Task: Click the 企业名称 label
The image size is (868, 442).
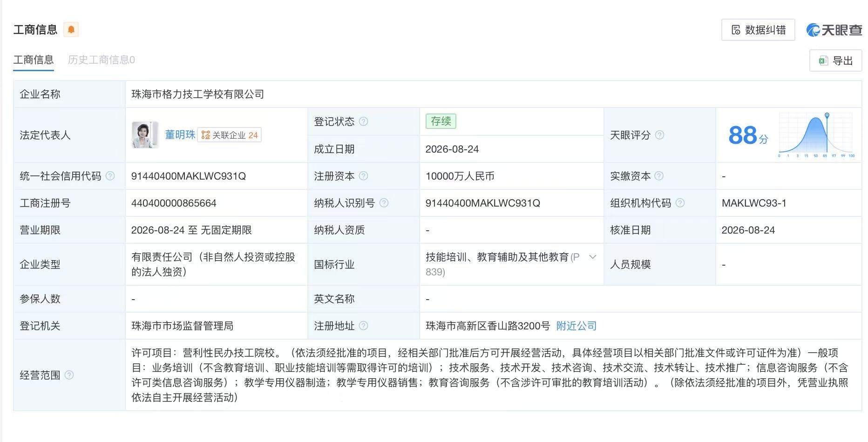Action: [40, 94]
